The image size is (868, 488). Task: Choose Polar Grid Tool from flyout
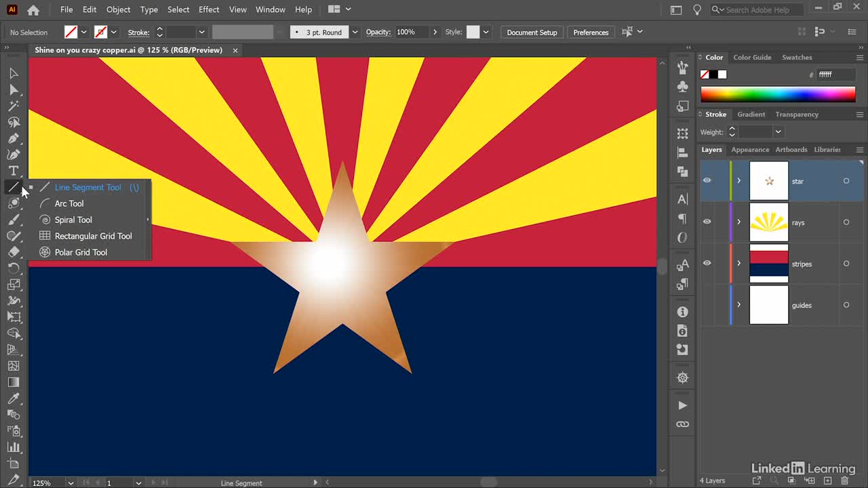pos(81,252)
